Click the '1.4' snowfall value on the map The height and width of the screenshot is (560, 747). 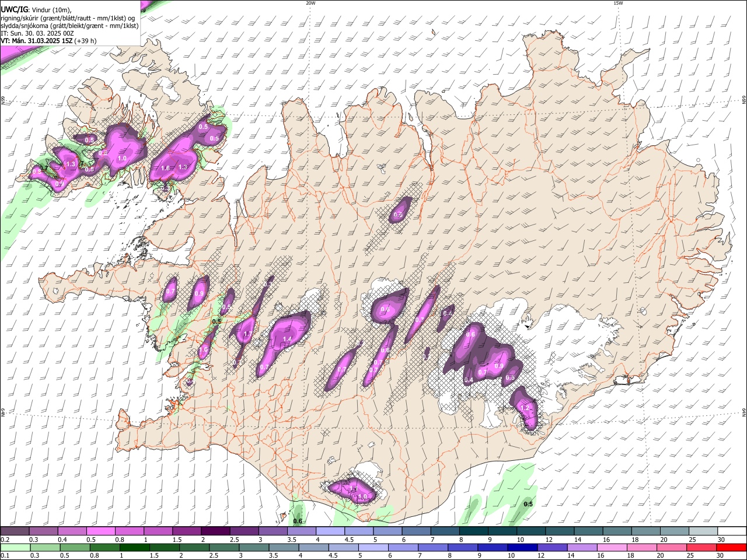[x=287, y=339]
